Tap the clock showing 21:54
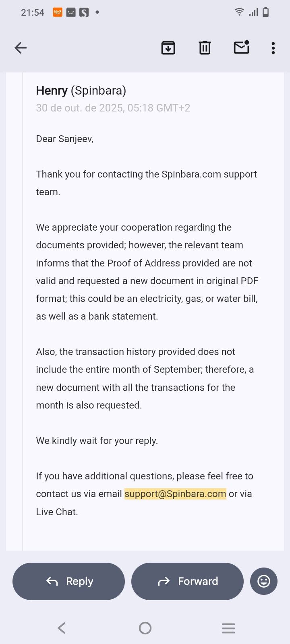The image size is (290, 644). (x=33, y=12)
